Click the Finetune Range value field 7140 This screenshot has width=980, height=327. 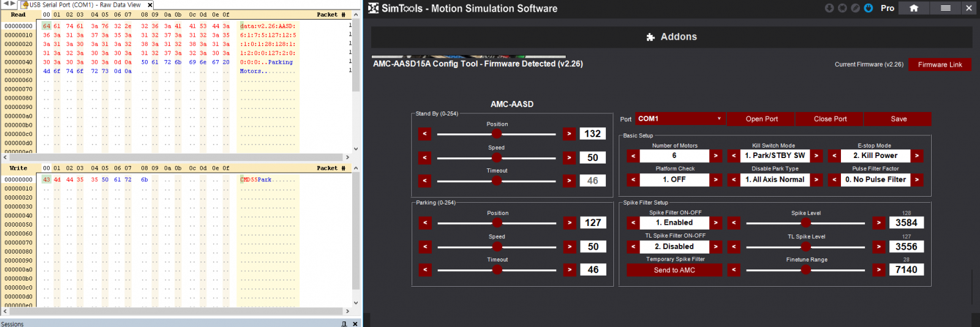tap(907, 269)
